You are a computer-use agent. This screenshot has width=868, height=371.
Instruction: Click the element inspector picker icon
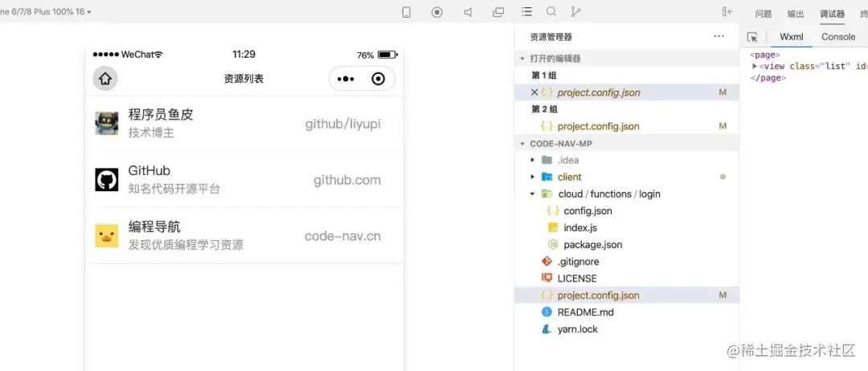pyautogui.click(x=752, y=37)
